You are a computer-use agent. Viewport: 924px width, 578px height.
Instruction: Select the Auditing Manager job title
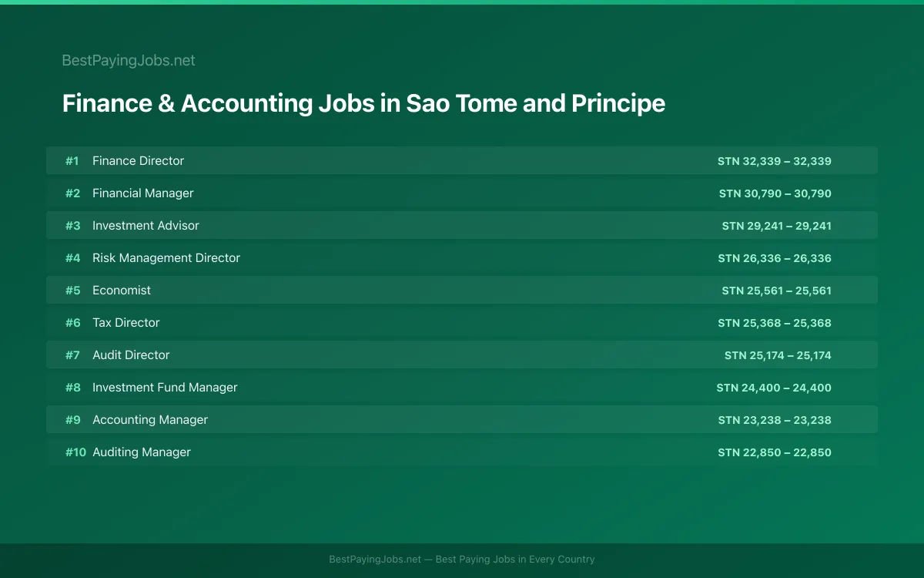[x=142, y=452]
